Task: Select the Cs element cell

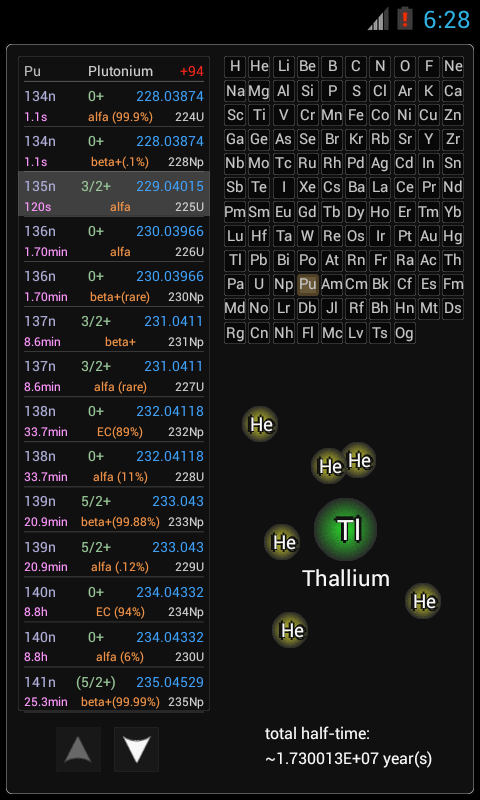Action: pos(332,187)
